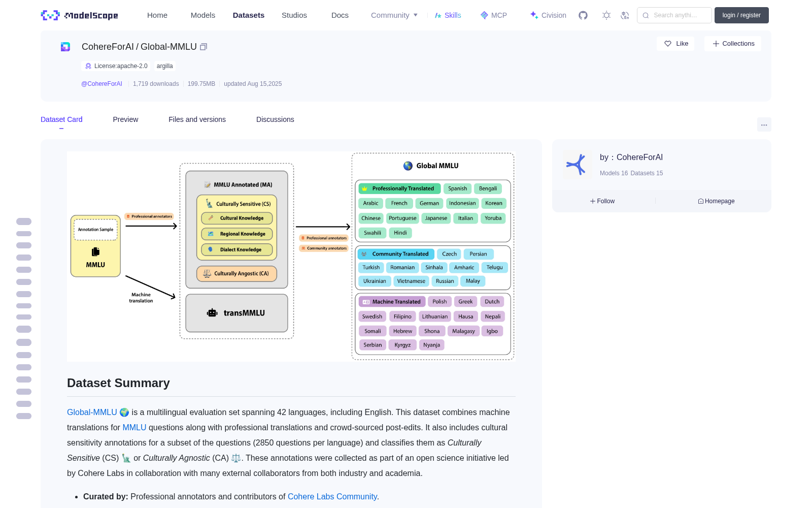
Task: Select the Dataset Card tab
Action: [61, 119]
